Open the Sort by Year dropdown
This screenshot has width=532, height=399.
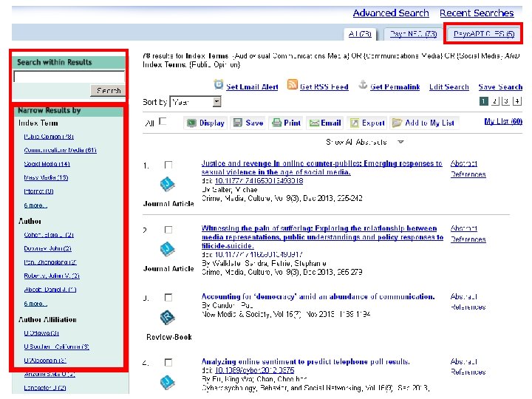point(195,101)
